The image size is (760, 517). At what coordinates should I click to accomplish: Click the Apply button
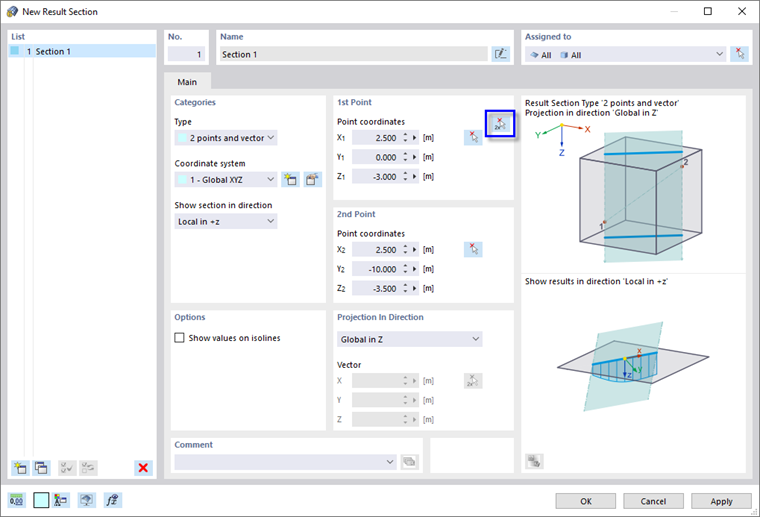(721, 501)
